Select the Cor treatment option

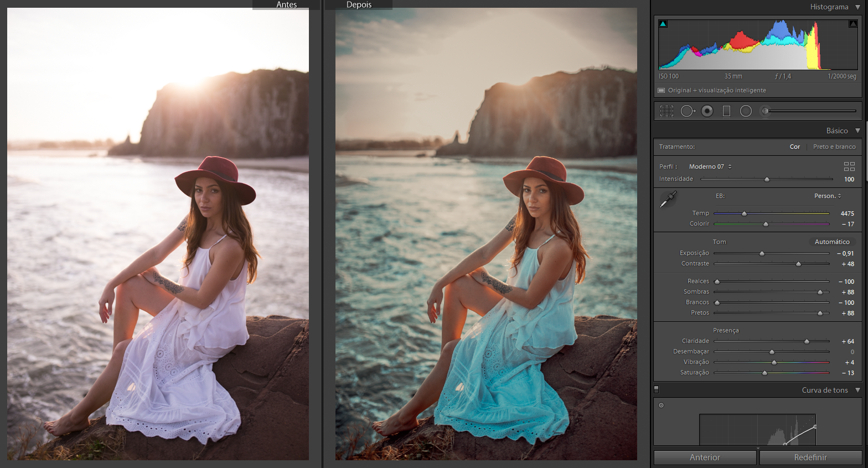(794, 147)
